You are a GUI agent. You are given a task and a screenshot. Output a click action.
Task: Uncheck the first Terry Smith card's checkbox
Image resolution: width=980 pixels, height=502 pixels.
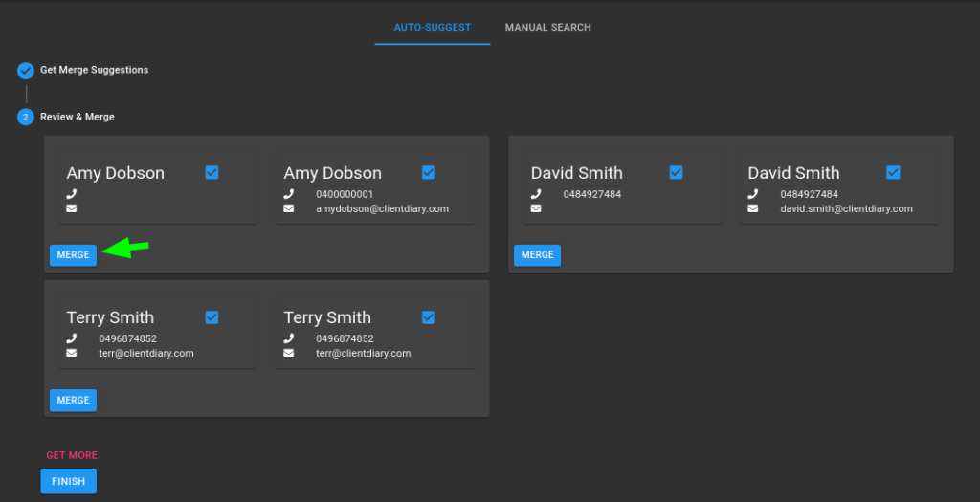(x=212, y=317)
